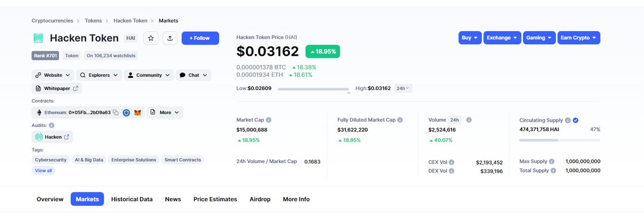Click the Enterprise Solutions tag
Screen dimensions: 644x217
point(134,160)
